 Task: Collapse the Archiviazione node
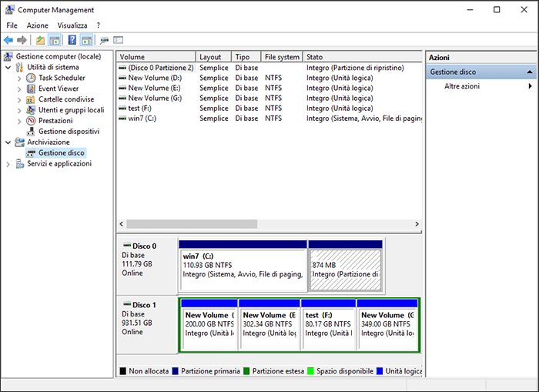point(8,142)
